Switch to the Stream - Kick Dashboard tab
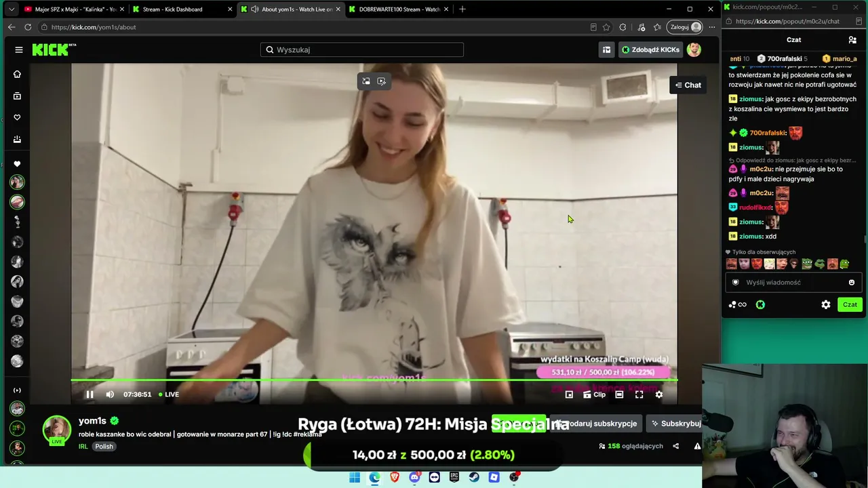The height and width of the screenshot is (488, 868). [x=181, y=9]
